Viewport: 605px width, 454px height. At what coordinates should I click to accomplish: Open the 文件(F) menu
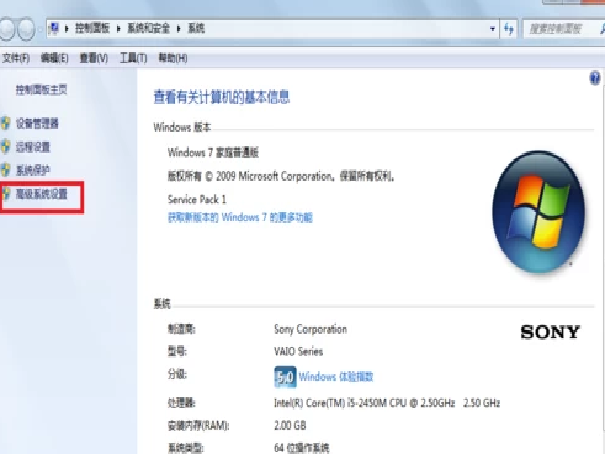pos(16,58)
